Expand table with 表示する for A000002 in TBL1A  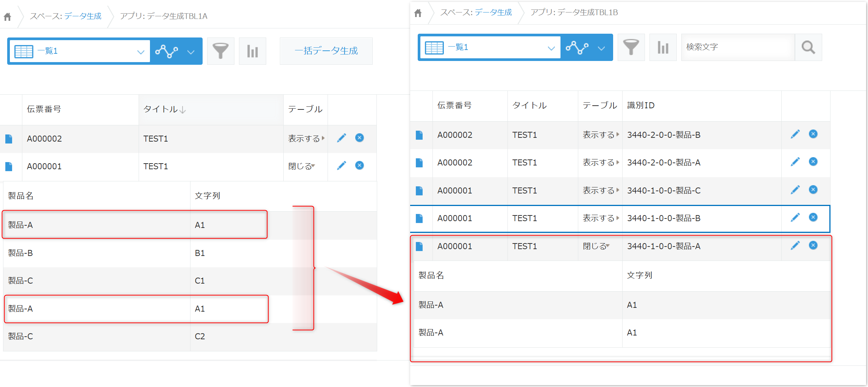pos(306,139)
